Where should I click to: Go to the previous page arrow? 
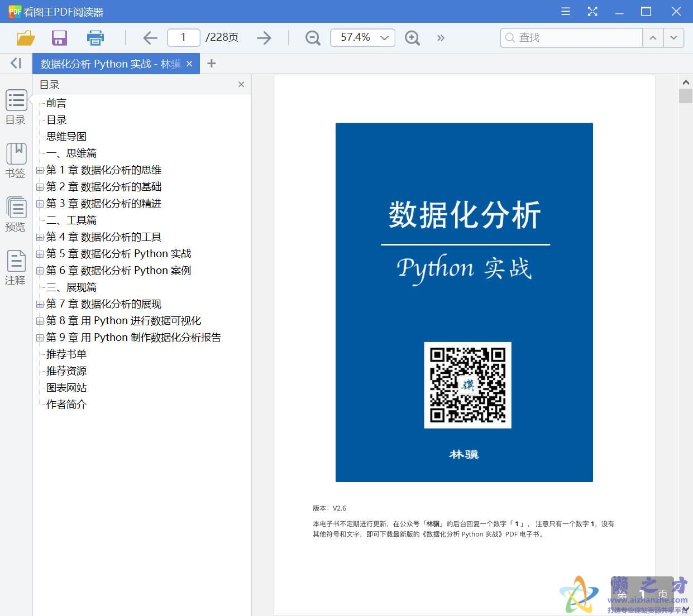[x=150, y=37]
